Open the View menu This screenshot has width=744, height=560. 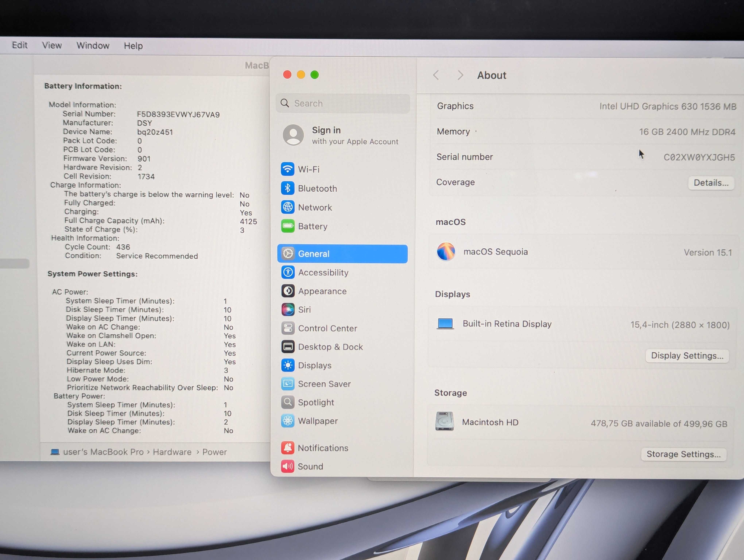tap(52, 45)
